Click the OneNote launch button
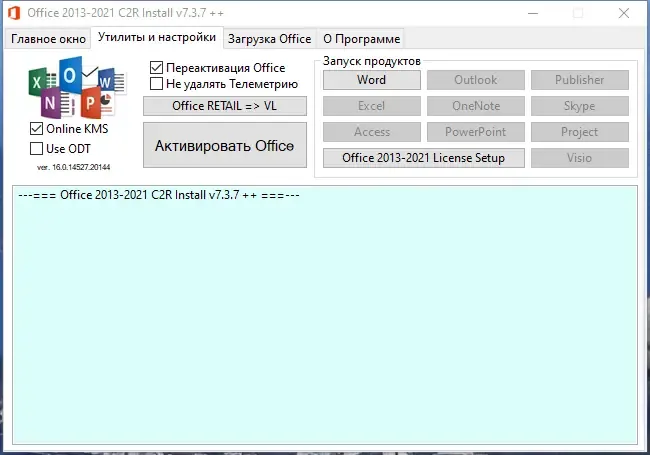The width and height of the screenshot is (650, 455). tap(475, 106)
